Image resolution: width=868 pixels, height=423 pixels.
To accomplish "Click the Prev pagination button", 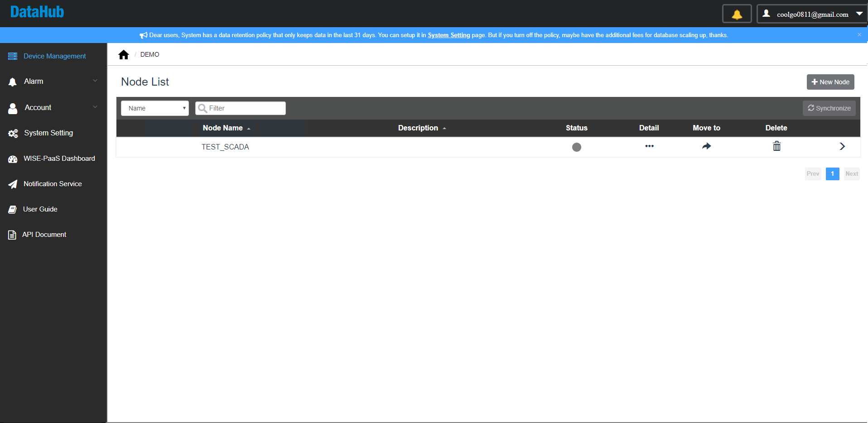I will [x=813, y=174].
